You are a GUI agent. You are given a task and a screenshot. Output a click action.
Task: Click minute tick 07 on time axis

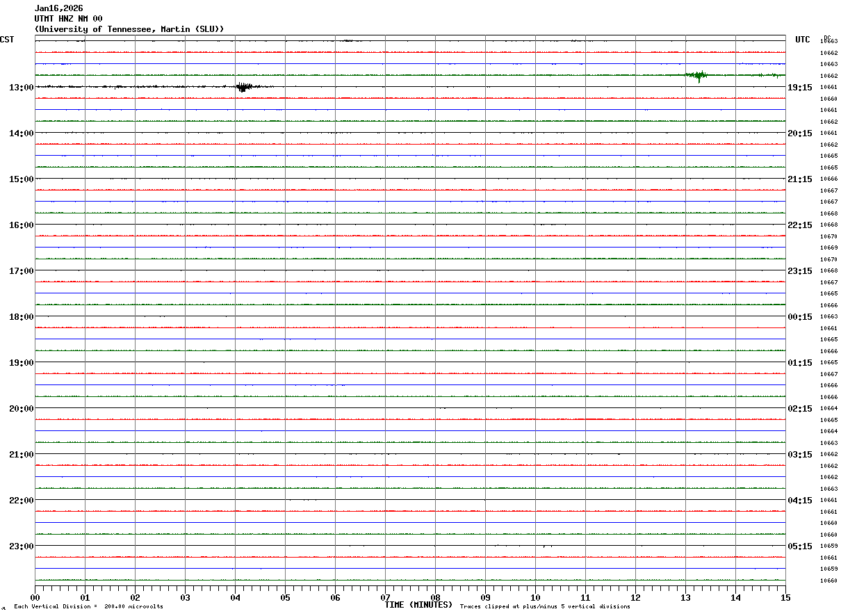tap(385, 597)
